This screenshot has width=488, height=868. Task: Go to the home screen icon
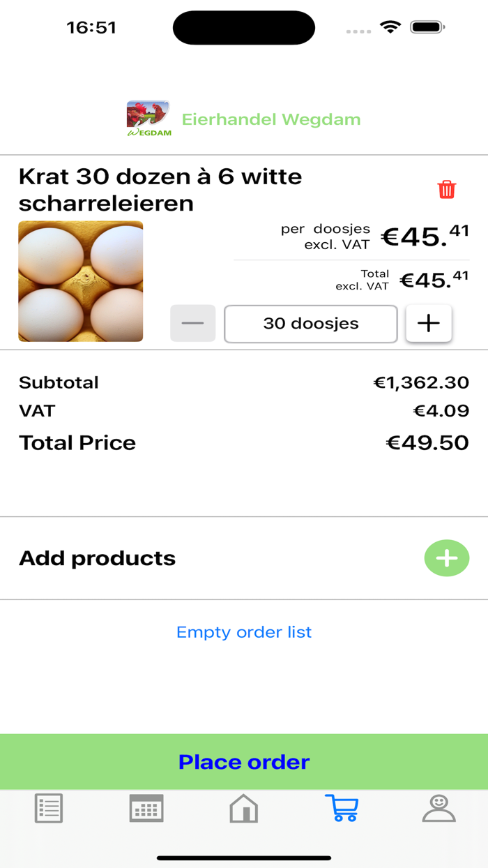pyautogui.click(x=243, y=809)
